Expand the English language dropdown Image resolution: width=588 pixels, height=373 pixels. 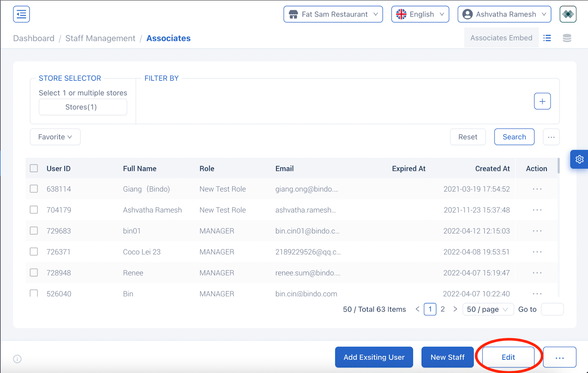(x=420, y=14)
